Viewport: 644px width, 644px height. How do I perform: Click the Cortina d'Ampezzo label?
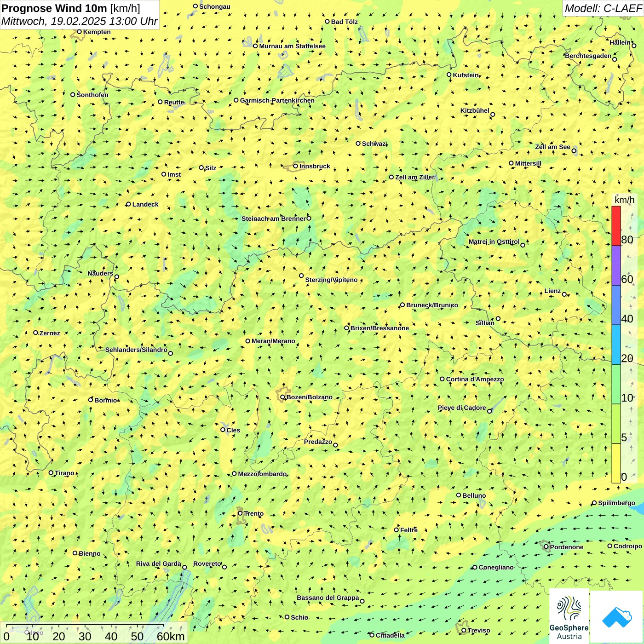(475, 379)
